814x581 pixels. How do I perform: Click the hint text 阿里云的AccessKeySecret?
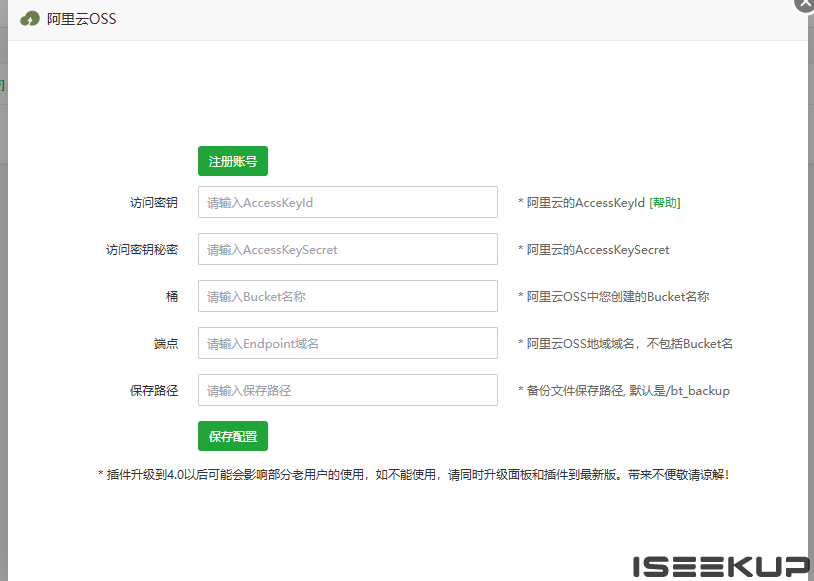click(x=593, y=250)
